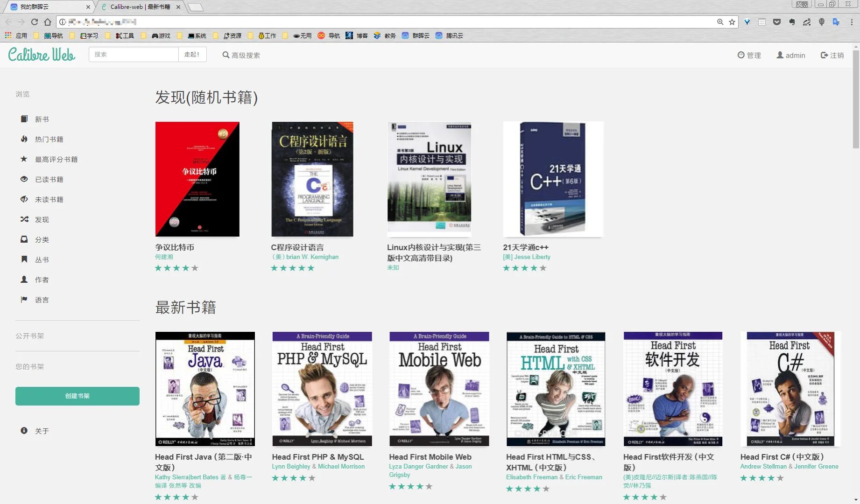Click the magnifier icon for 高级搜索
The height and width of the screenshot is (504, 860).
(x=226, y=55)
